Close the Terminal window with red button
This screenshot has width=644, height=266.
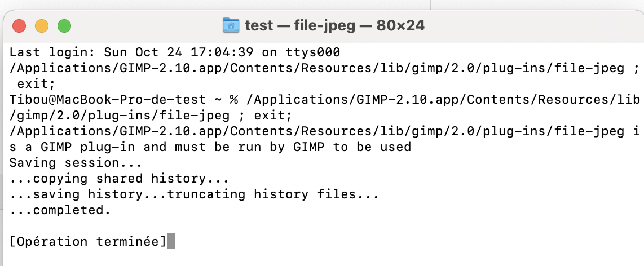coord(20,26)
